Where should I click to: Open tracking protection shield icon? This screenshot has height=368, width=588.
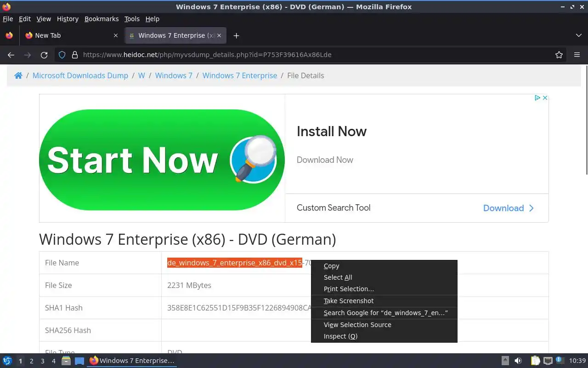62,55
